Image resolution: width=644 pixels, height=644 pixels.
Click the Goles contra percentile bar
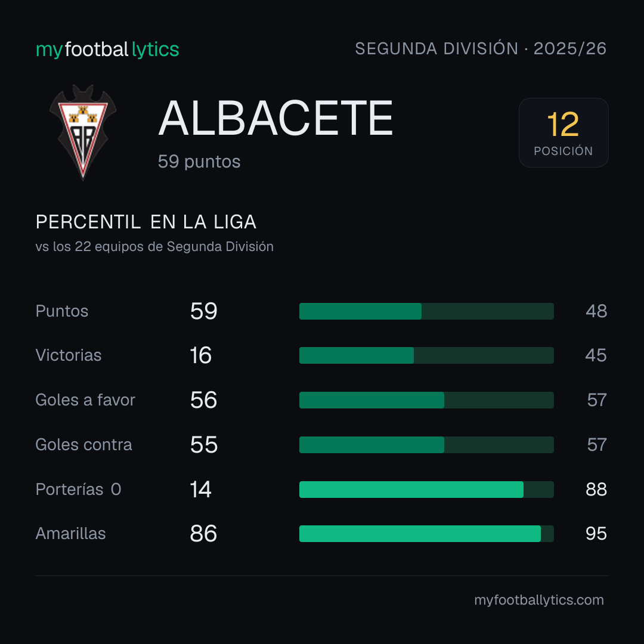coord(426,445)
